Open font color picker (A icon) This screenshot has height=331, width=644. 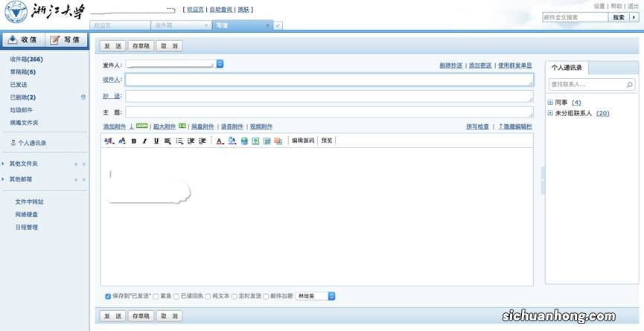pyautogui.click(x=220, y=141)
